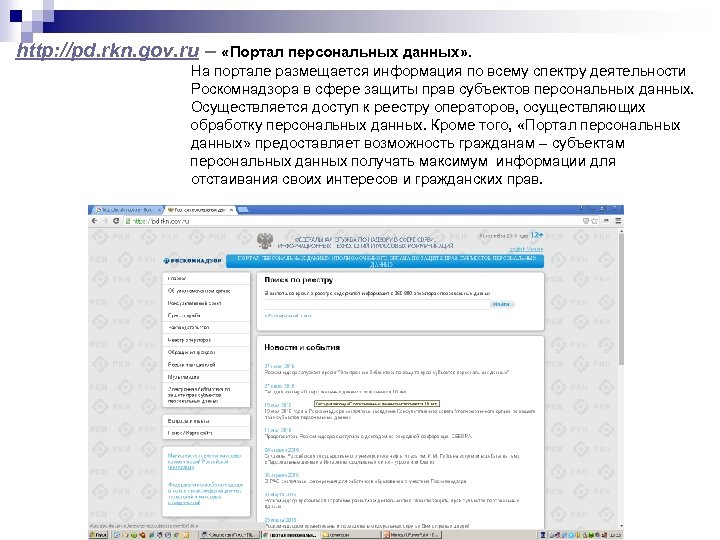Switch to the Microsoft PowerPoint taskbar window
The image size is (720, 540).
[412, 535]
